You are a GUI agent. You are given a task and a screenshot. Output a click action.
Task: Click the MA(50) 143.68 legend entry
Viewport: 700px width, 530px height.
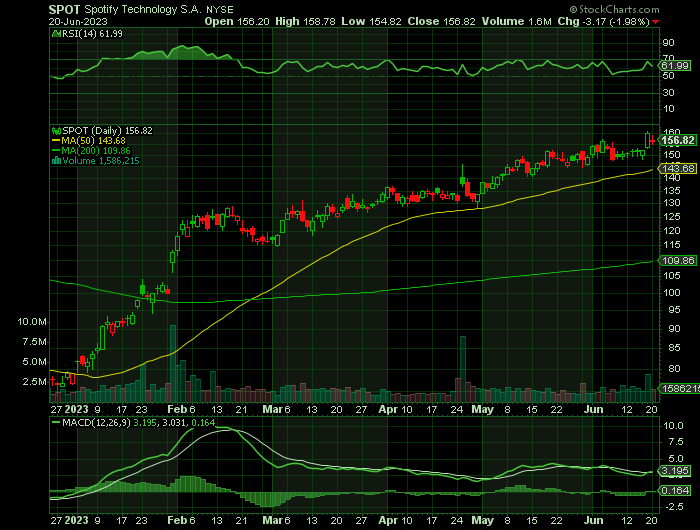tap(89, 141)
